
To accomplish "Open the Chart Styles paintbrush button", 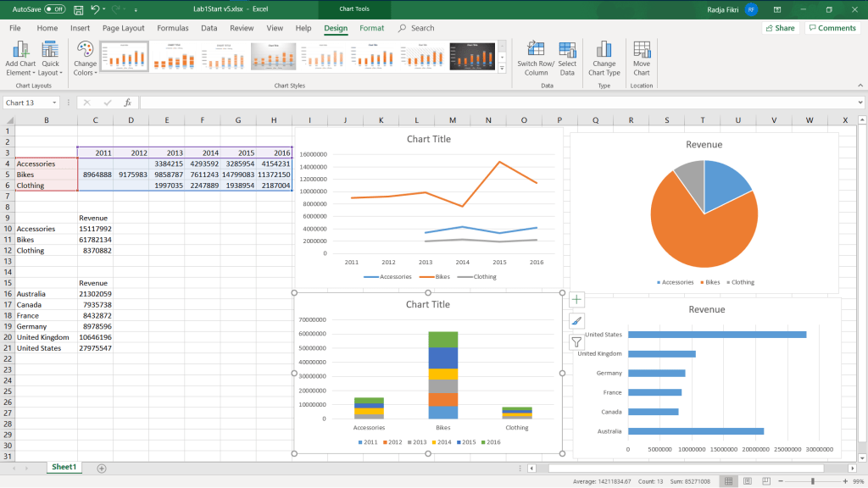I will [576, 321].
